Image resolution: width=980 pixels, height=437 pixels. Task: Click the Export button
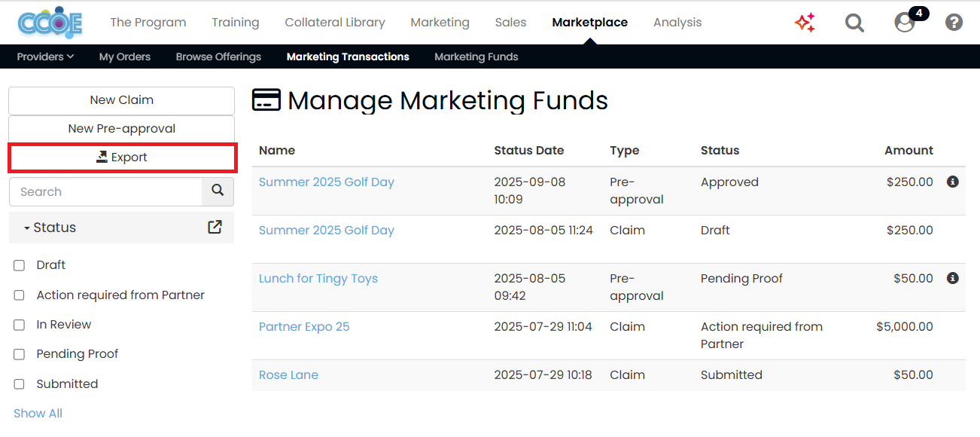[122, 157]
